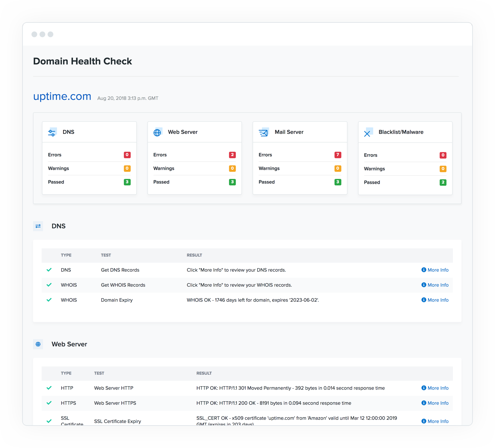Click the Web Server section globe icon
This screenshot has height=448, width=495.
[38, 344]
